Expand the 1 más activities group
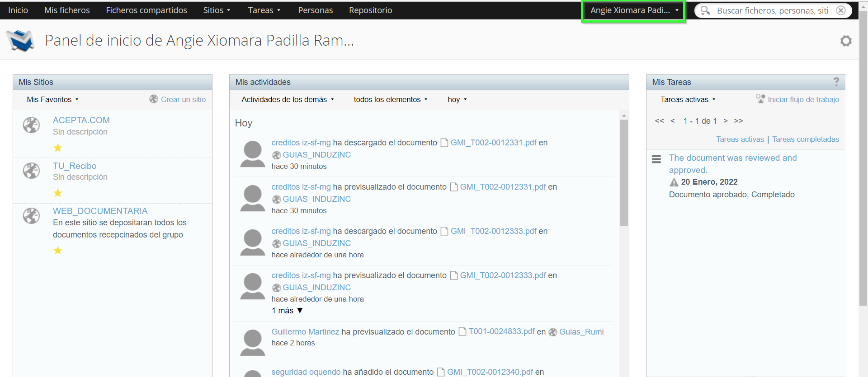This screenshot has height=377, width=868. 287,311
